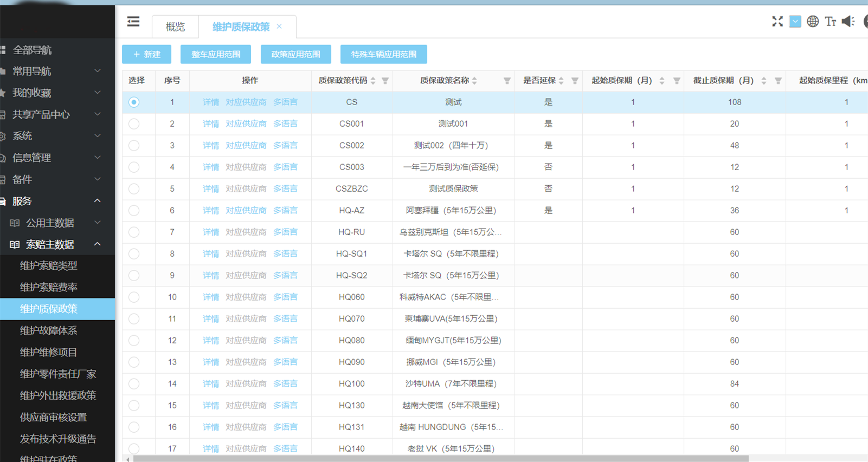Select radio button for row HQ-SQ1
Image resolution: width=868 pixels, height=462 pixels.
(134, 253)
